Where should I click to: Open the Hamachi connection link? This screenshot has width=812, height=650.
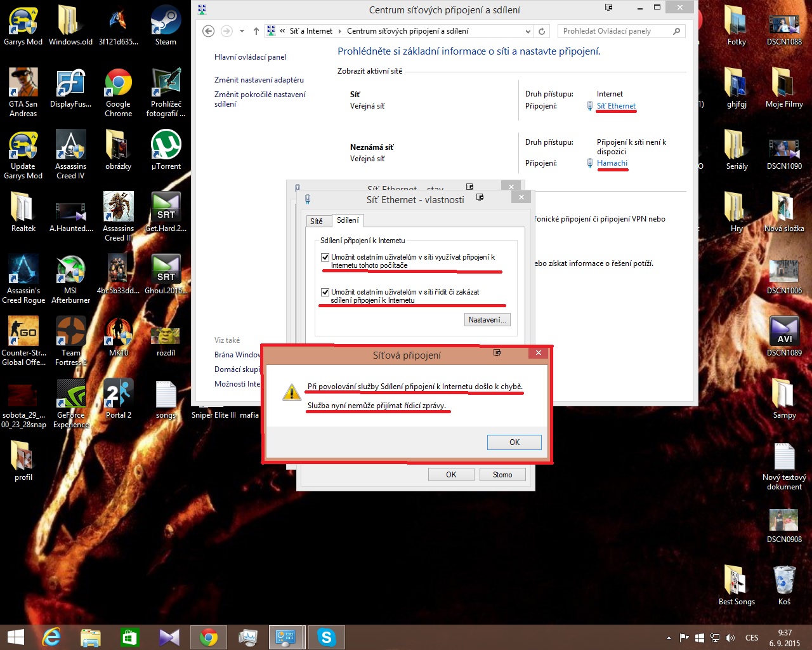click(612, 163)
